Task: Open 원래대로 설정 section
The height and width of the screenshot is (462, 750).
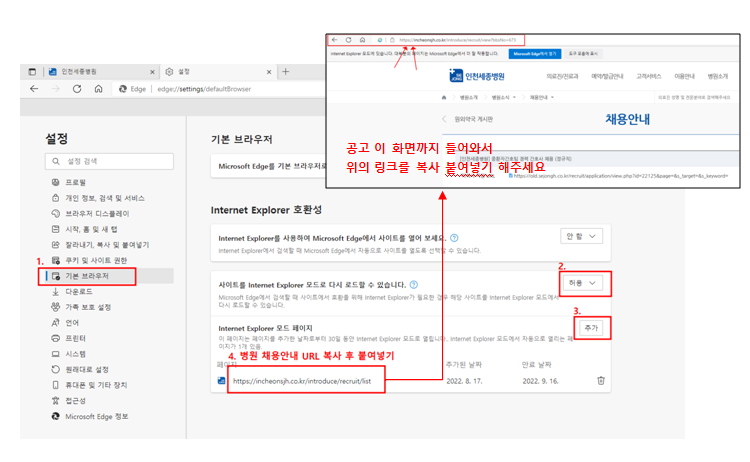Action: 87,369
